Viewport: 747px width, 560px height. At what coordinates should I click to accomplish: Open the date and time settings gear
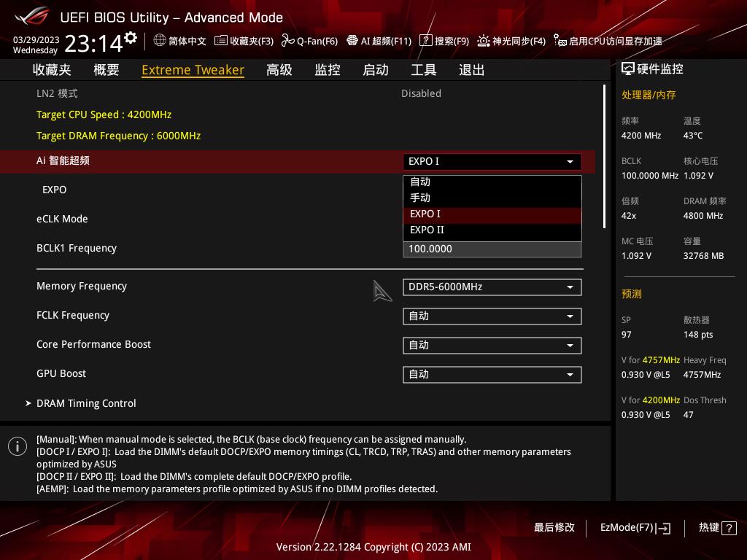[131, 38]
